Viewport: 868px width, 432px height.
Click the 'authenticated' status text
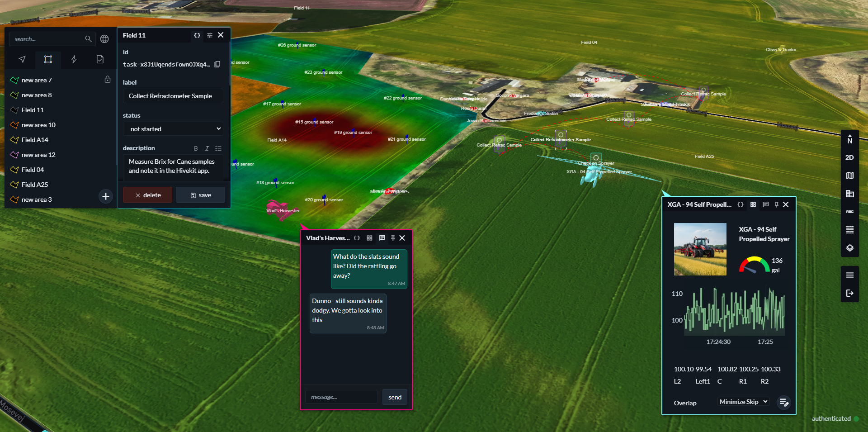coord(831,418)
